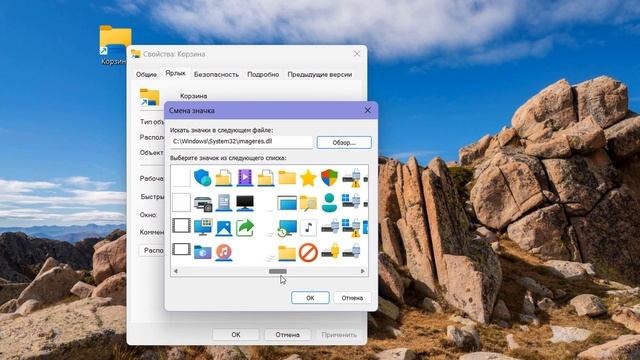Select the plain drive with unlocked padlock and warning
This screenshot has width=640, height=360.
[x=351, y=178]
